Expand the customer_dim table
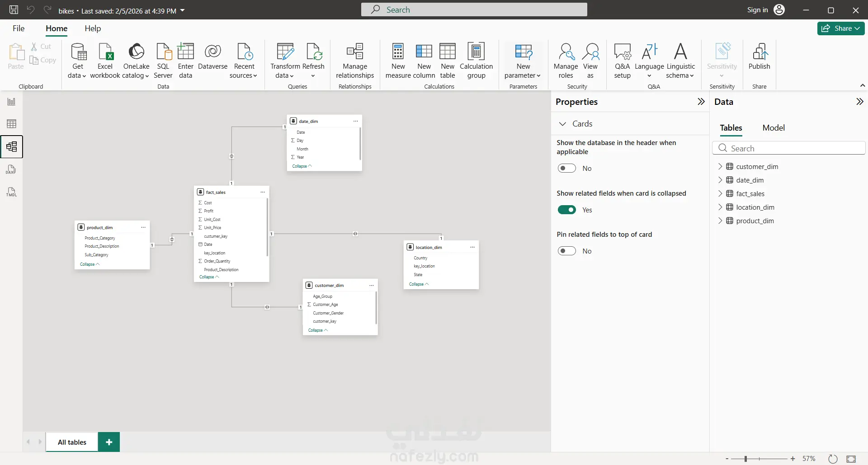868x465 pixels. coord(720,166)
